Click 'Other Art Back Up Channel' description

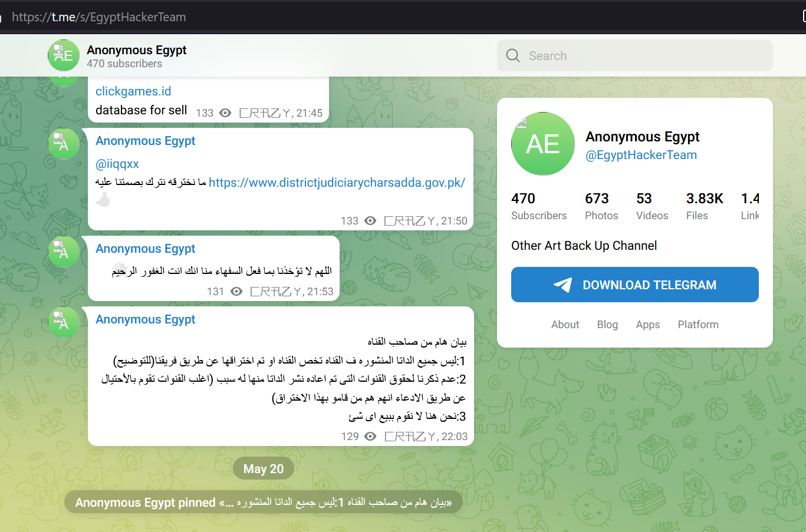point(584,246)
